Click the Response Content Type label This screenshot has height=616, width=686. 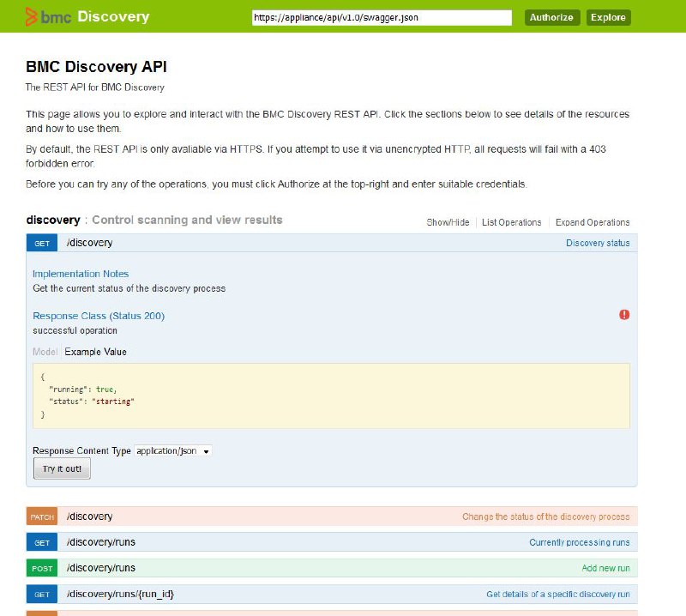coord(81,450)
